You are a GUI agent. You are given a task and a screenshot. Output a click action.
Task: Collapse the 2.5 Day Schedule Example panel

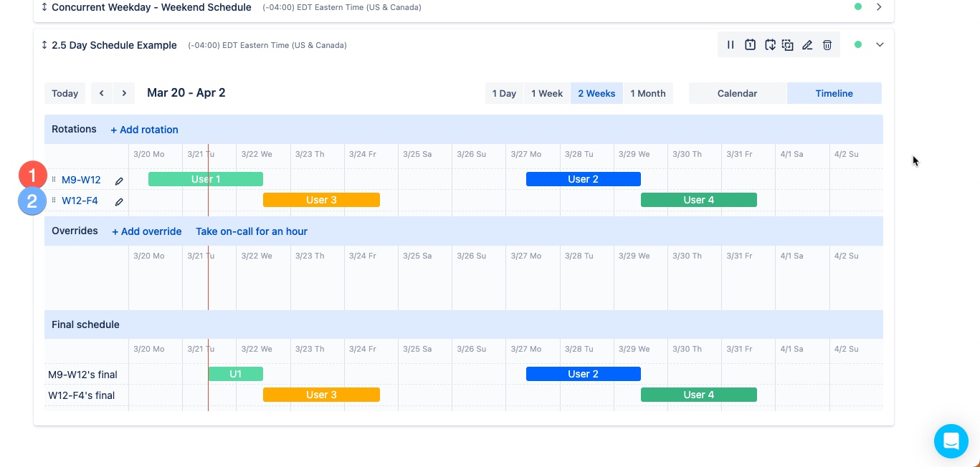point(880,44)
